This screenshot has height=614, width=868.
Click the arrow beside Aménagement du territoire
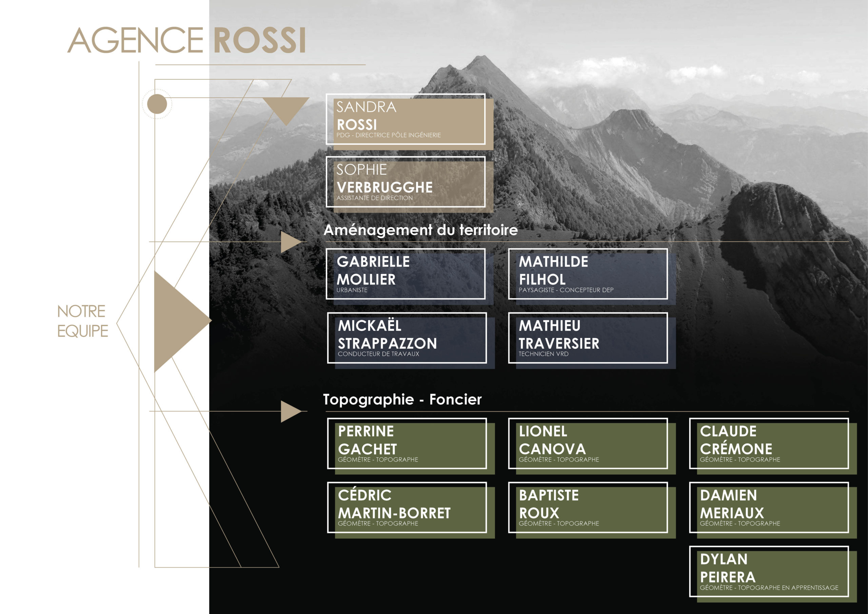(291, 242)
